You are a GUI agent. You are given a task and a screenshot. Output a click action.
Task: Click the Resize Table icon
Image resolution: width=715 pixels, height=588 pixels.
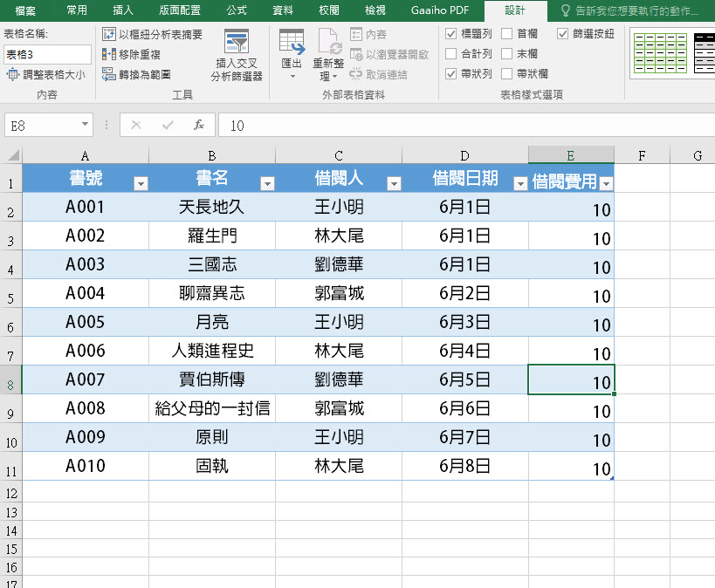pos(12,75)
